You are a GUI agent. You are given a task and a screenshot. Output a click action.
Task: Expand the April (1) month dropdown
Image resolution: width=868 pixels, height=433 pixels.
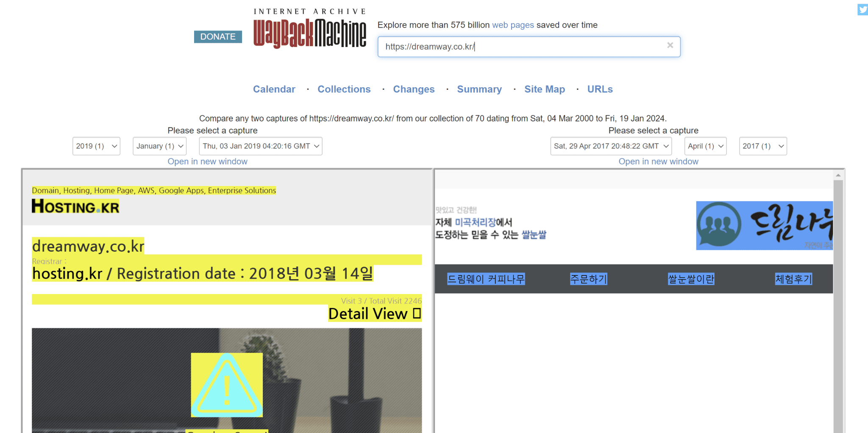[706, 146]
